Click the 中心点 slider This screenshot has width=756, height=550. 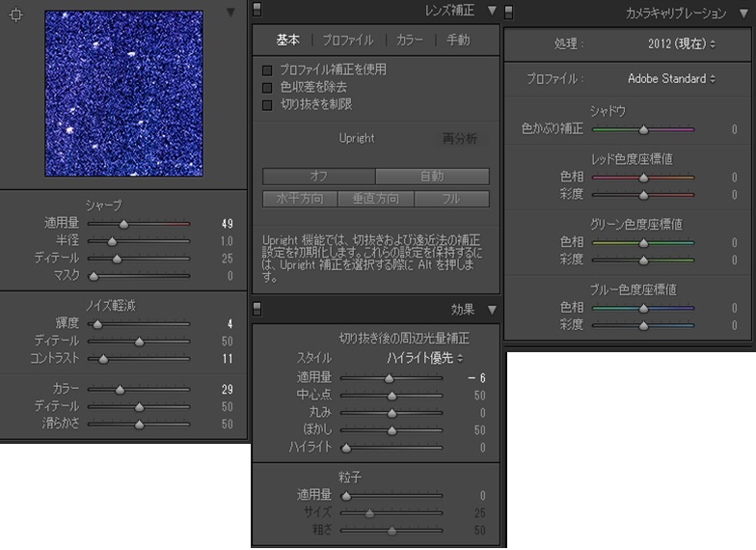click(x=391, y=396)
